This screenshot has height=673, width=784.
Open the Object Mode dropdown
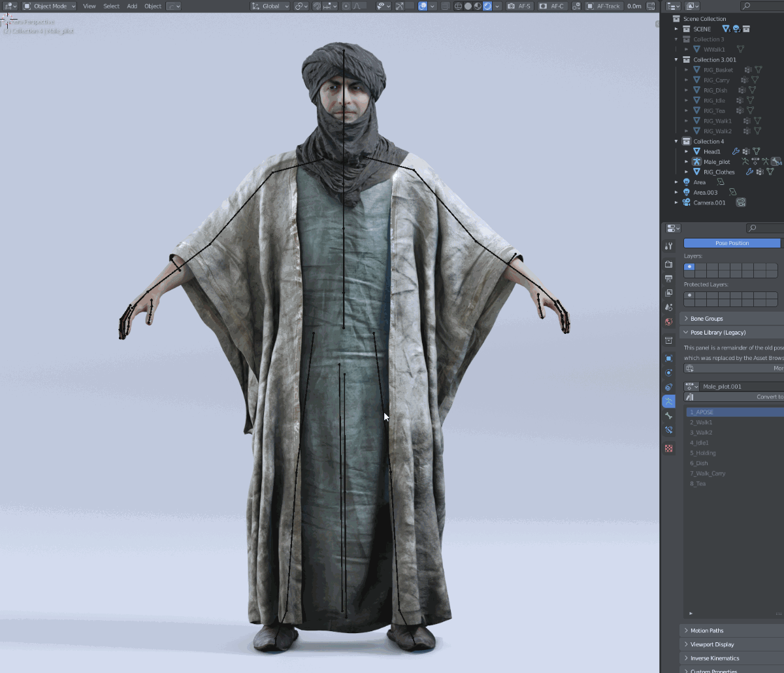(50, 6)
